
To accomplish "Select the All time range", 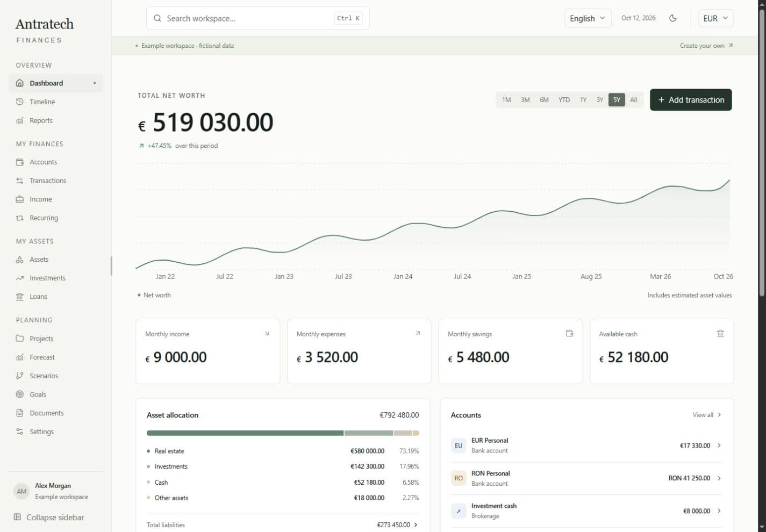I will tap(634, 100).
